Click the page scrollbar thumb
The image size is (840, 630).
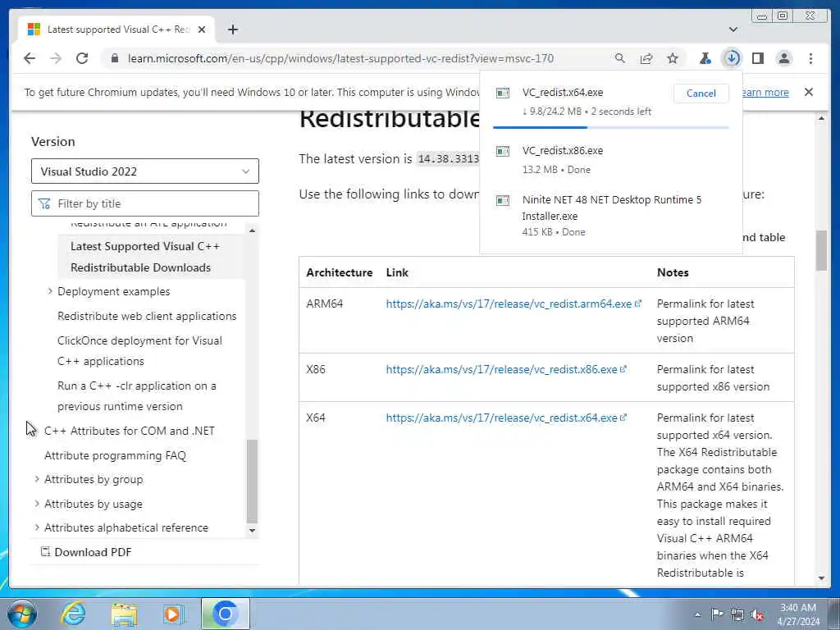(821, 250)
